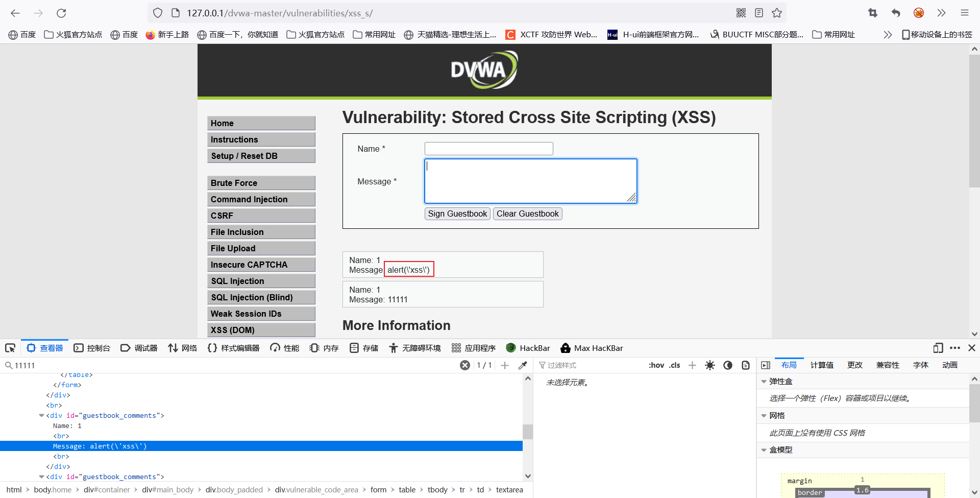The height and width of the screenshot is (498, 980).
Task: Select the element picker tool in DevTools
Action: (10, 348)
